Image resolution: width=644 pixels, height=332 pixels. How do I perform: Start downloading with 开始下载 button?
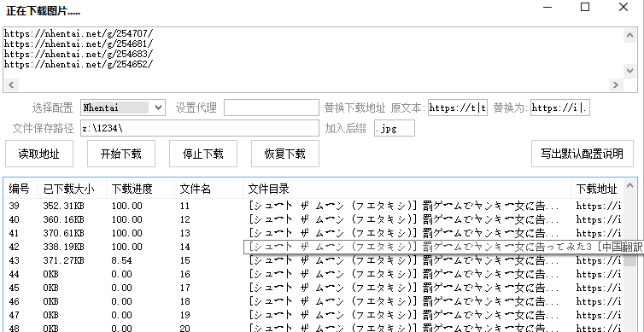coord(121,154)
